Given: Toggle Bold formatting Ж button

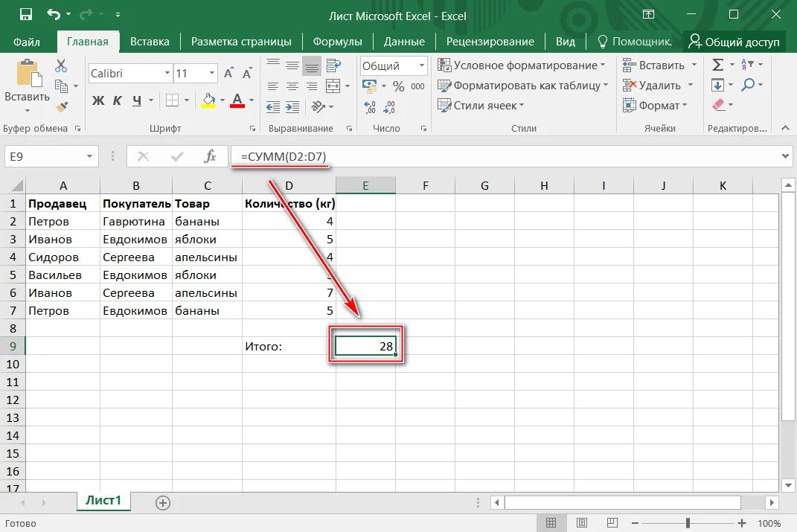Looking at the screenshot, I should (98, 100).
